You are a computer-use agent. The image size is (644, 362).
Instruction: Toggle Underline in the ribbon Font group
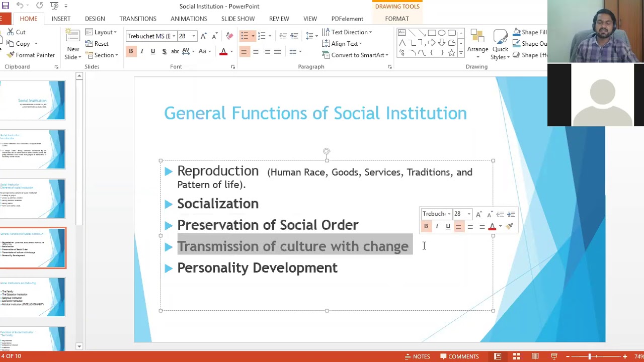point(153,51)
